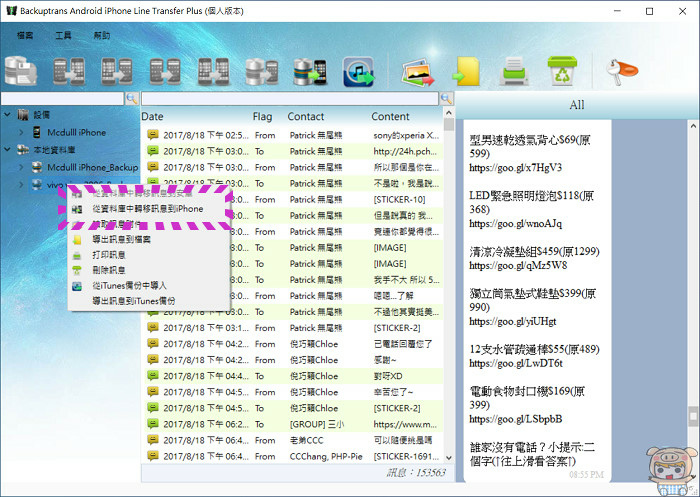Expand the vivo database tree node

point(21,184)
